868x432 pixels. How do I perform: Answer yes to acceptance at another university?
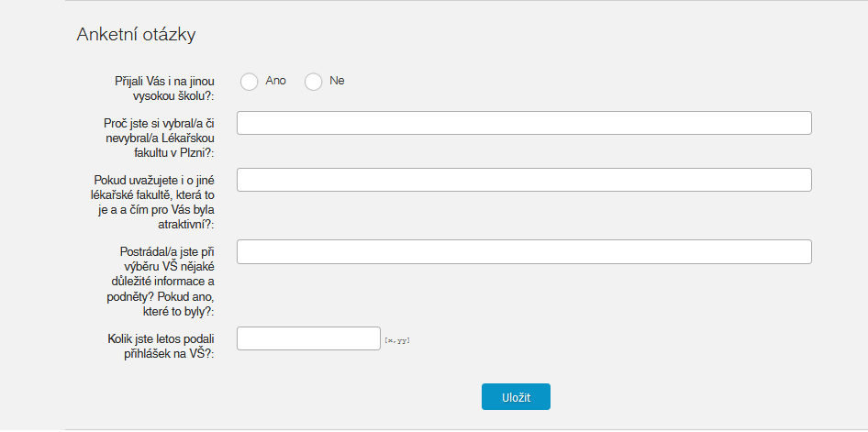pos(250,82)
